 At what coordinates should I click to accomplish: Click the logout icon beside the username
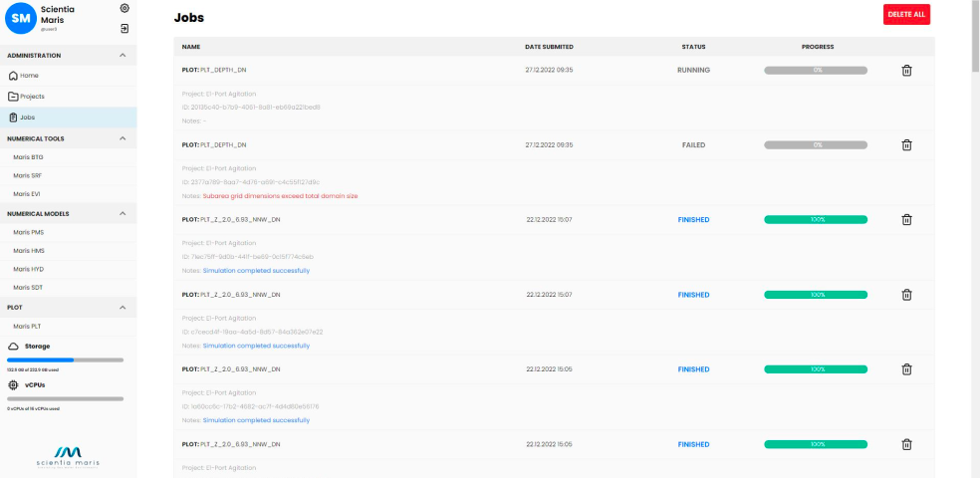click(124, 28)
